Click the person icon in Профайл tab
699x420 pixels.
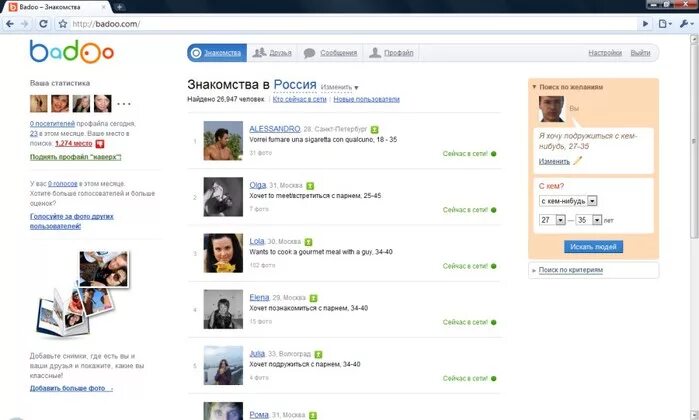[375, 53]
